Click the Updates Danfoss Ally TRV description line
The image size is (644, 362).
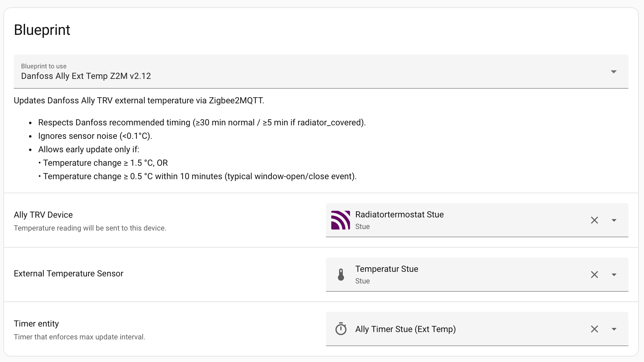click(x=139, y=101)
